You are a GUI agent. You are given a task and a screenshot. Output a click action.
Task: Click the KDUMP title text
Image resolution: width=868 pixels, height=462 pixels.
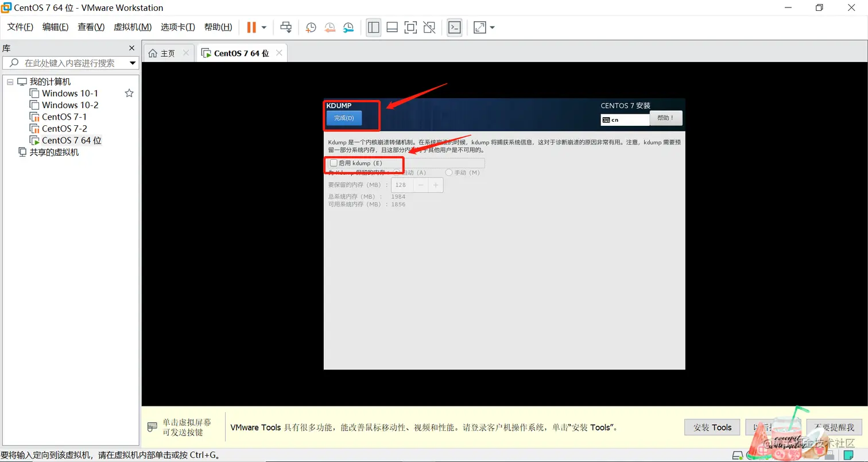pyautogui.click(x=339, y=106)
